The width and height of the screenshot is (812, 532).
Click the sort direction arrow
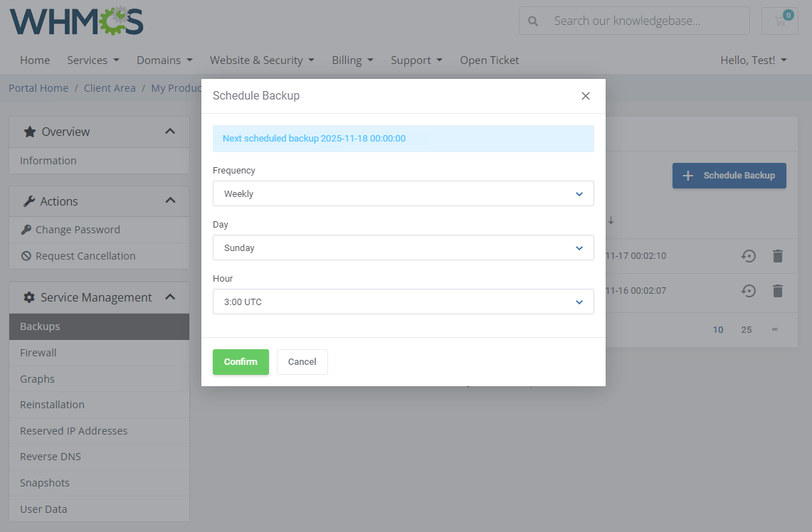pos(610,220)
